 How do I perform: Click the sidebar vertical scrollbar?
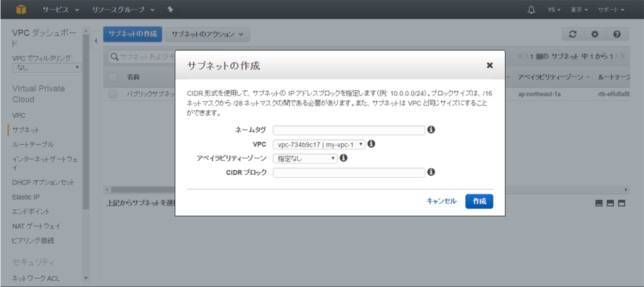[x=86, y=123]
